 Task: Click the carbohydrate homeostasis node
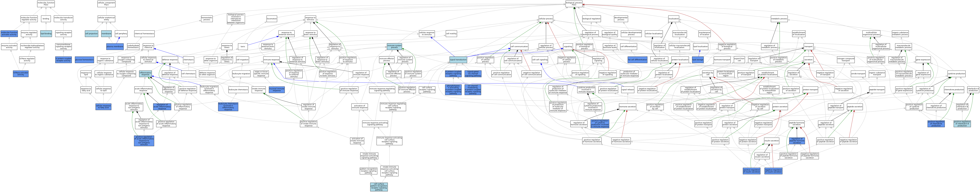pos(133,46)
